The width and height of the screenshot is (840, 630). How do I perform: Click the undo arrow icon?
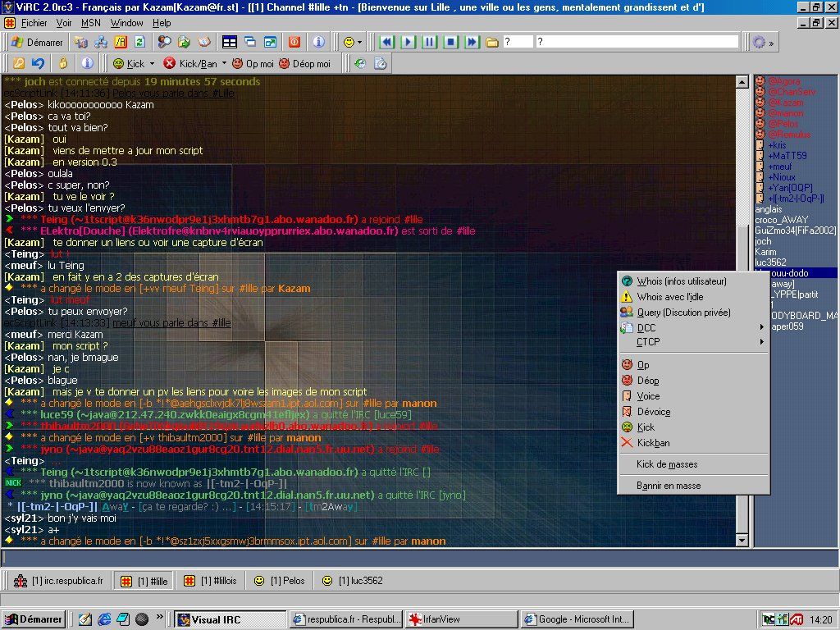37,63
